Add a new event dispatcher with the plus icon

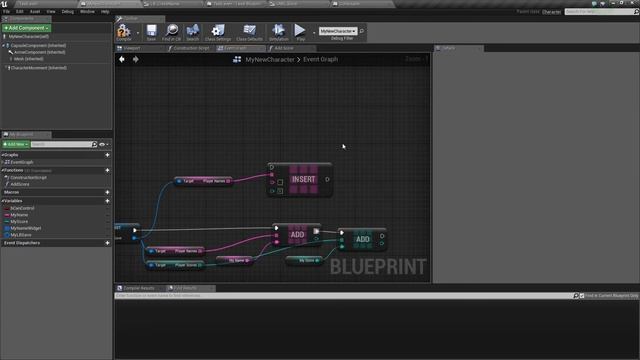(x=107, y=243)
